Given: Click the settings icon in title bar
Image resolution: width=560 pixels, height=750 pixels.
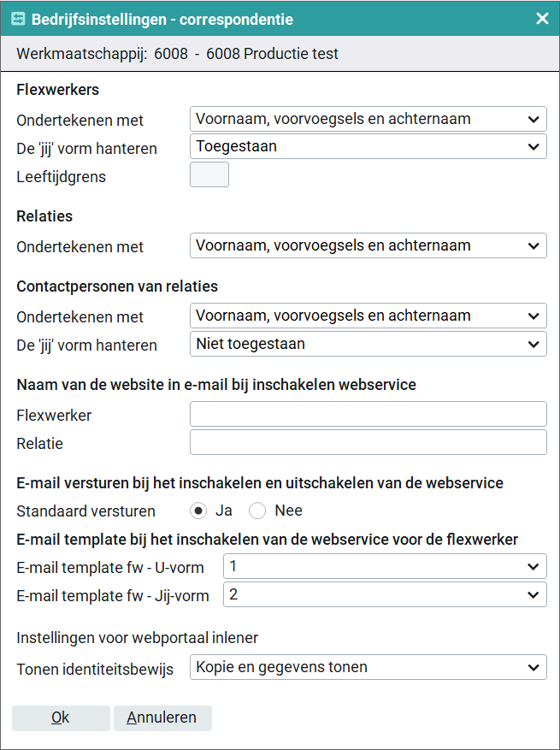Looking at the screenshot, I should (x=18, y=19).
